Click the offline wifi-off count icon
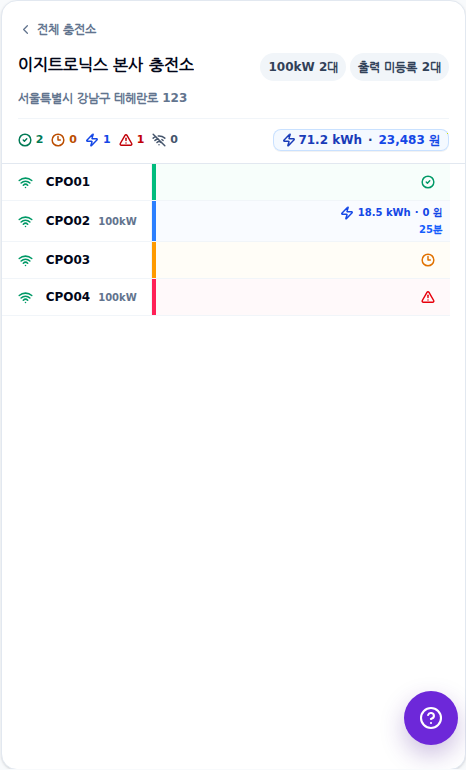466x770 pixels. 159,140
